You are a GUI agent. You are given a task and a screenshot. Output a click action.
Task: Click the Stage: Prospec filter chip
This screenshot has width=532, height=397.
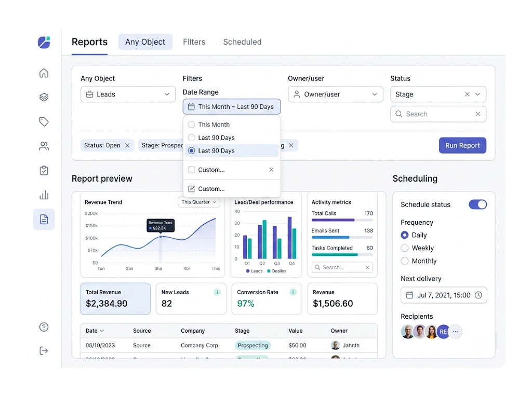point(161,145)
